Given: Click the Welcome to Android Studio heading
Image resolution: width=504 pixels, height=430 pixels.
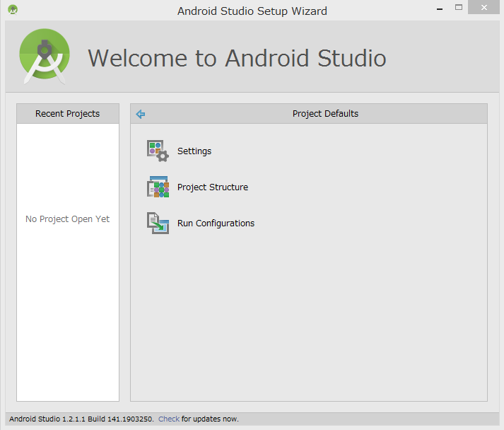Looking at the screenshot, I should (237, 58).
